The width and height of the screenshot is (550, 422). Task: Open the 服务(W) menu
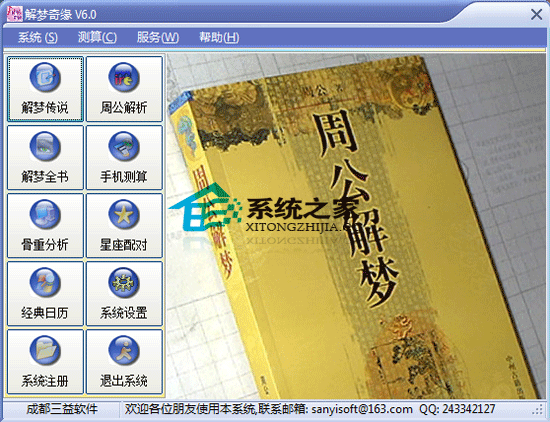click(158, 37)
